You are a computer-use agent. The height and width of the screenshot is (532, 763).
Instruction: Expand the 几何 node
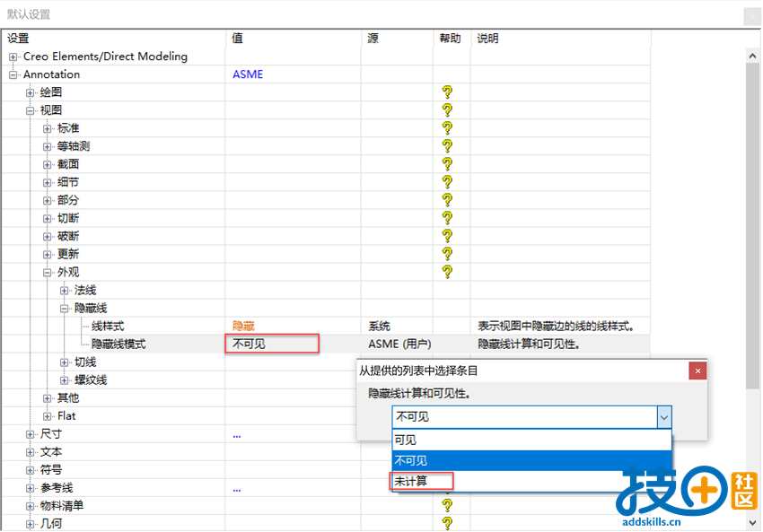pos(31,524)
